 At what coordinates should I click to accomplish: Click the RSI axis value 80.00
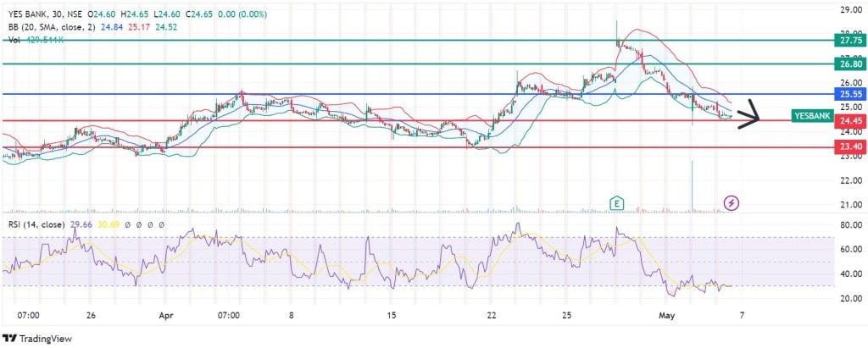point(849,225)
